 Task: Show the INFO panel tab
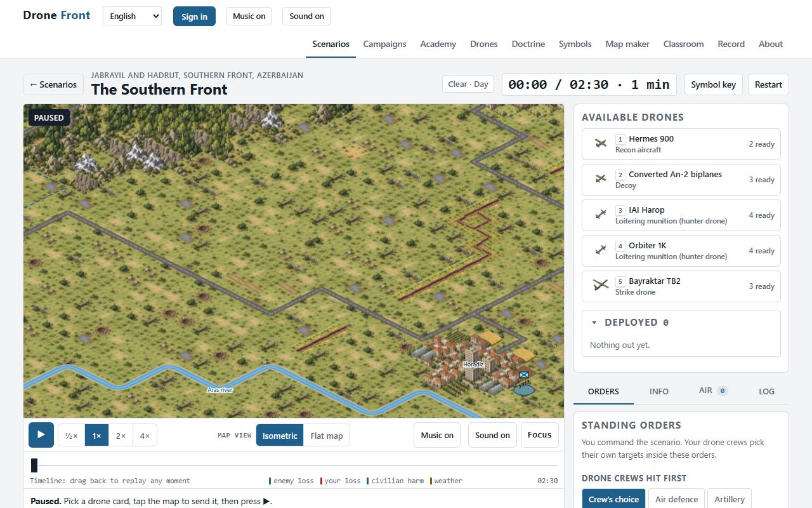click(659, 391)
